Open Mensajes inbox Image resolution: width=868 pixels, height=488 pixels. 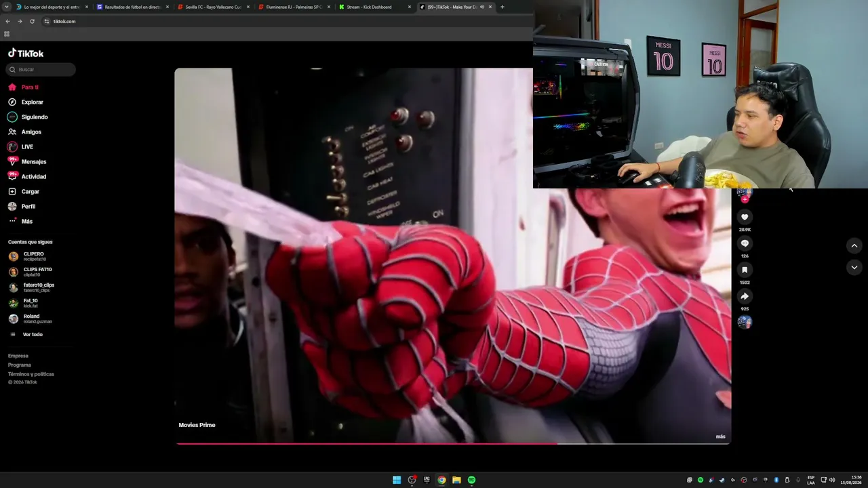point(27,162)
